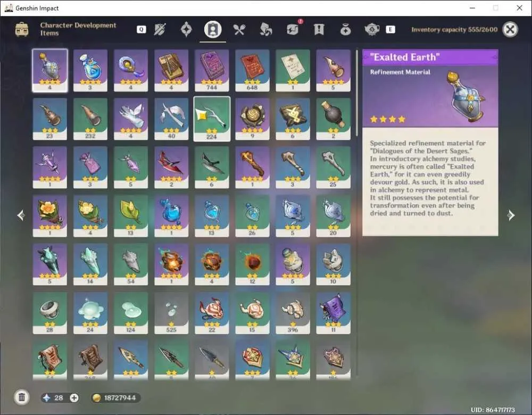This screenshot has width=532, height=415.
Task: Select the horn item with count 23
Action: point(50,119)
